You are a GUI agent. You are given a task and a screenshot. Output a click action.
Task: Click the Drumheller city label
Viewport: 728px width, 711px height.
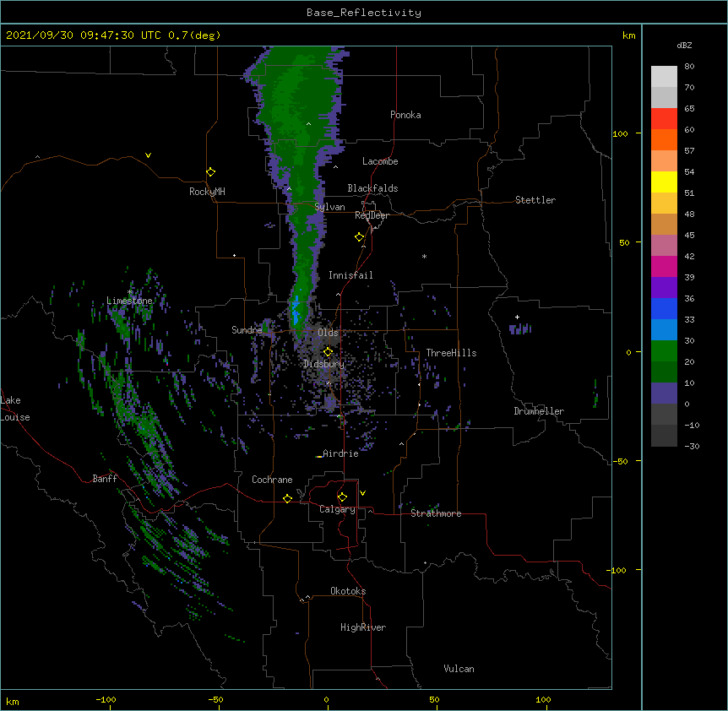(539, 411)
